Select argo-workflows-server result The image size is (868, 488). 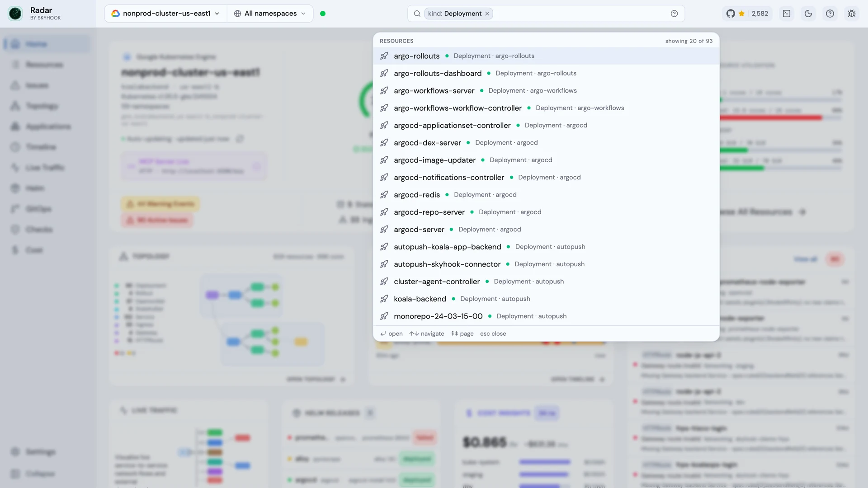click(x=546, y=91)
